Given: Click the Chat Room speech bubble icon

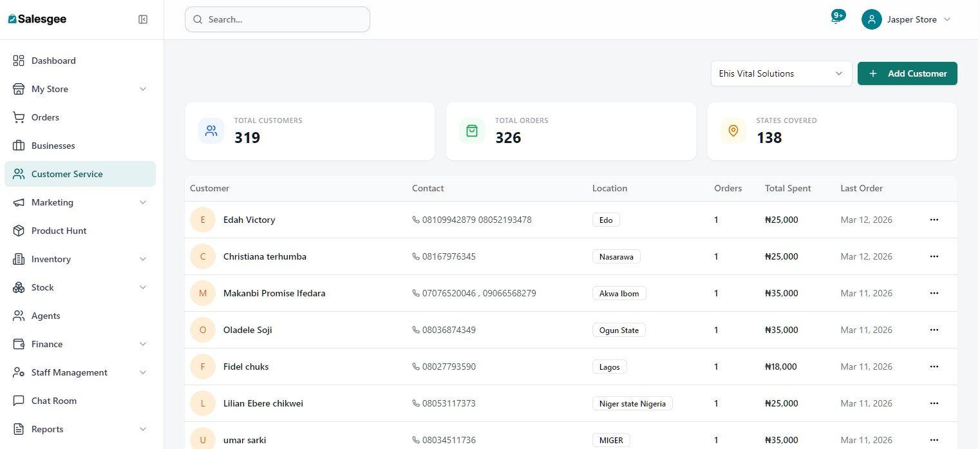Looking at the screenshot, I should (x=19, y=401).
